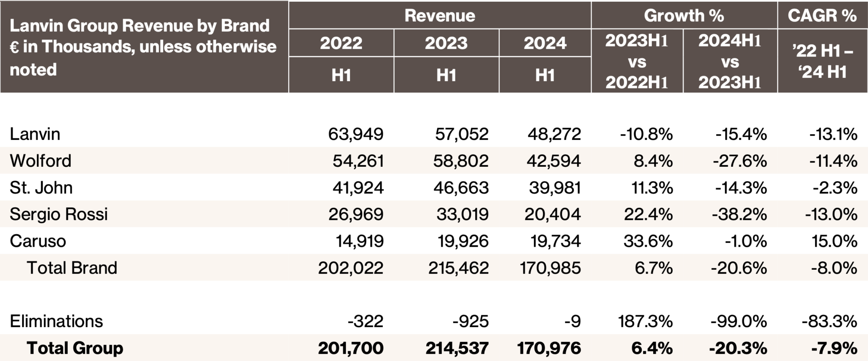
Task: Click the CAGR % header cell
Action: (x=822, y=16)
